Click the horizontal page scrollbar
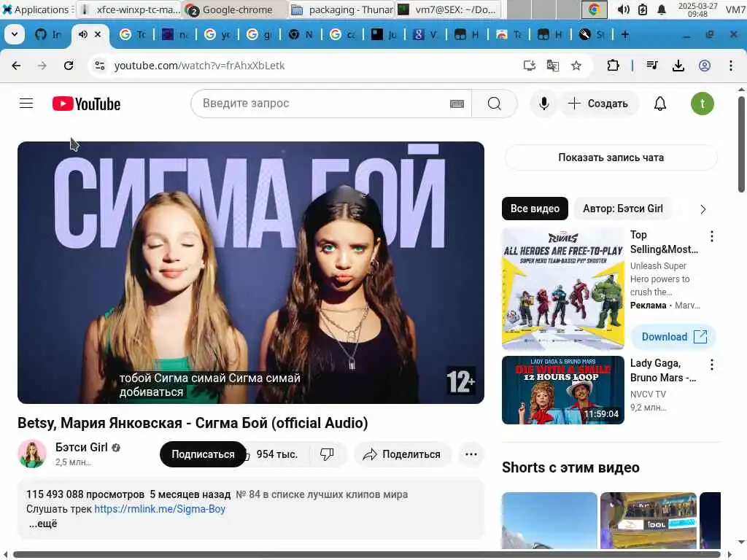 (x=366, y=554)
